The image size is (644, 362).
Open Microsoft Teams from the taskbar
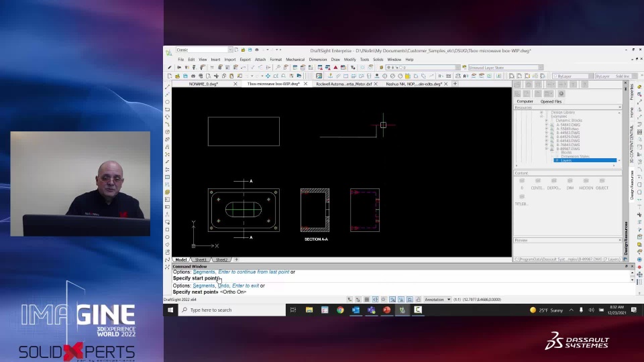click(371, 310)
